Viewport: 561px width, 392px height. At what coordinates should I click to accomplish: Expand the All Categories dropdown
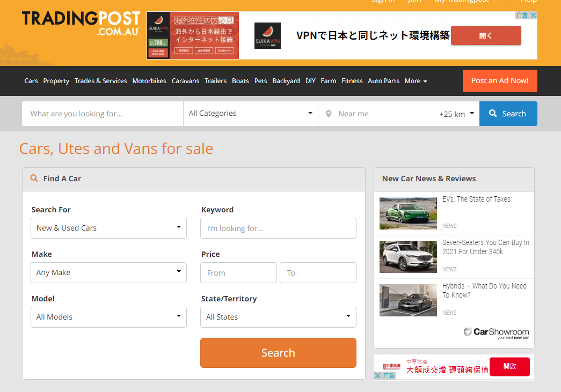(x=250, y=114)
